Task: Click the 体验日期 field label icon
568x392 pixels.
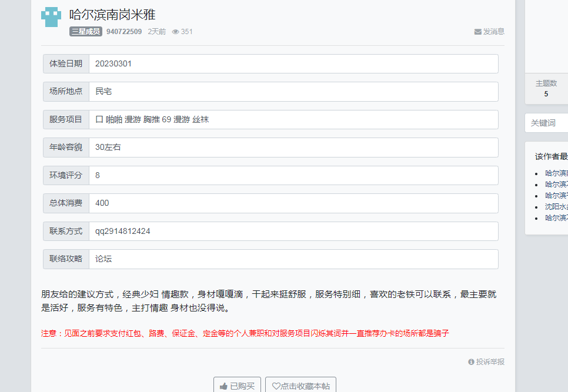Action: tap(65, 63)
